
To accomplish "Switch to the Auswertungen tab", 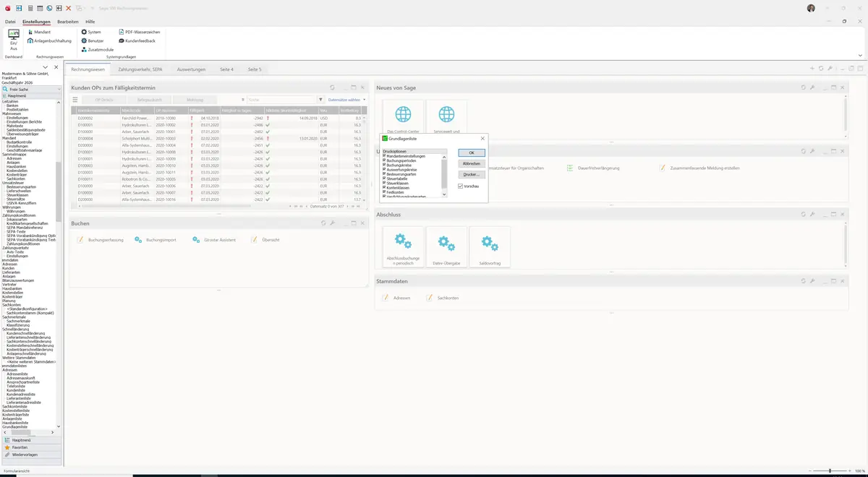I will 191,69.
